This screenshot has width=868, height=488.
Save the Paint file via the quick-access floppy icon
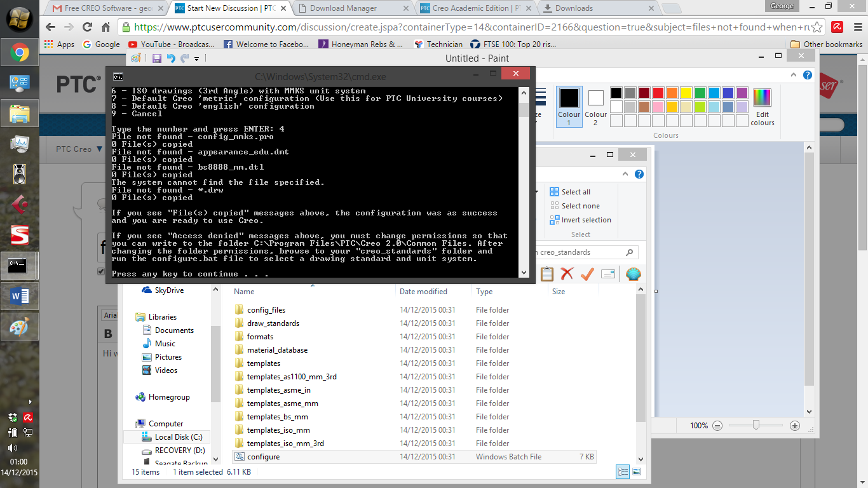157,58
